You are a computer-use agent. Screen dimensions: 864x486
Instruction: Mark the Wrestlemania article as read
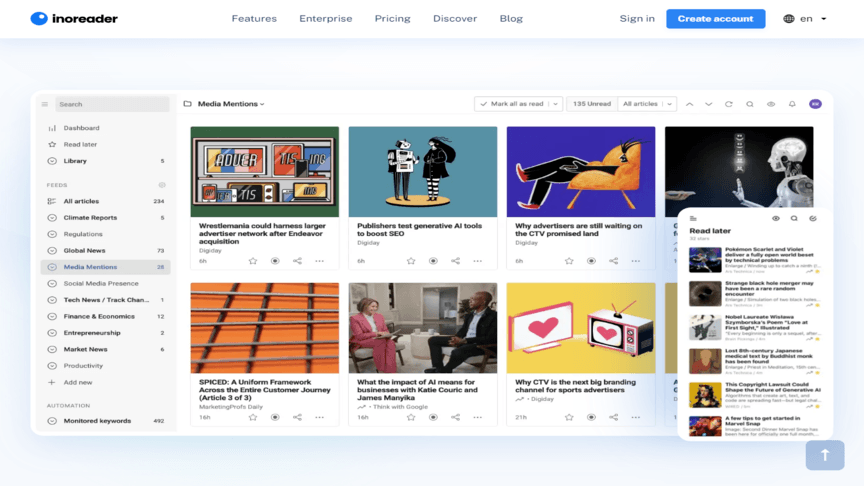[x=275, y=261]
